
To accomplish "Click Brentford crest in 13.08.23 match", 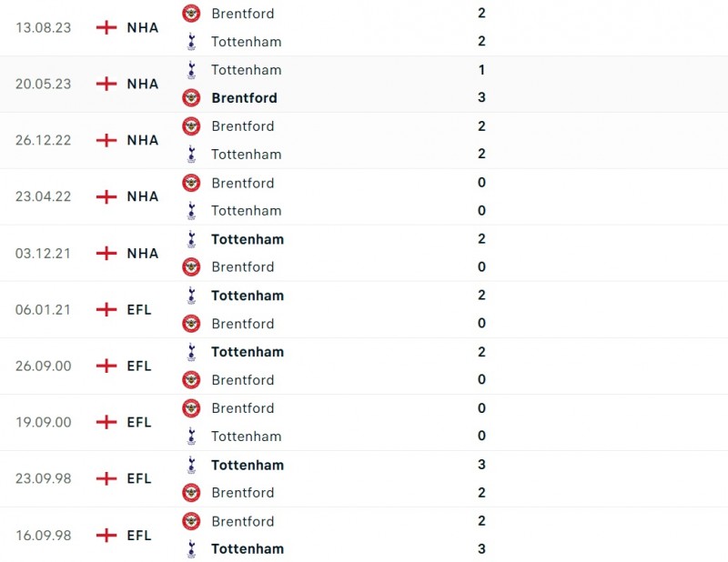I will pos(191,13).
